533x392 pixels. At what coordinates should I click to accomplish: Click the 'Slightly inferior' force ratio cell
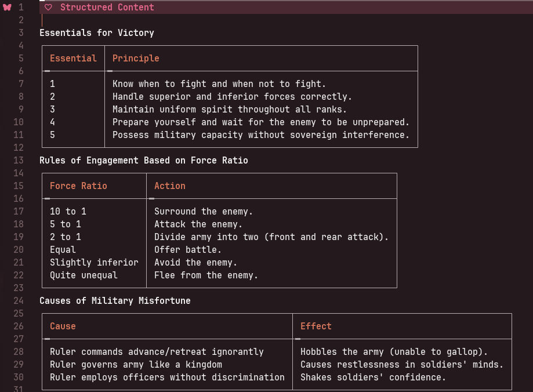94,263
